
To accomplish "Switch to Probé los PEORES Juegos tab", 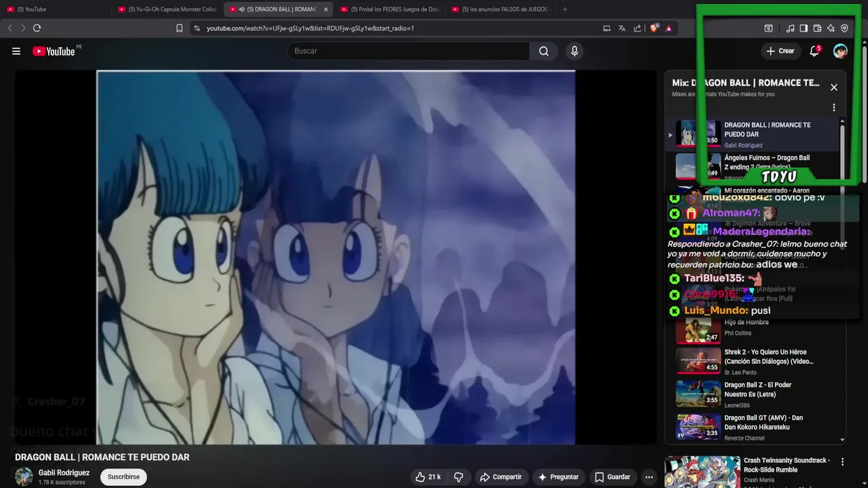I will pos(389,9).
